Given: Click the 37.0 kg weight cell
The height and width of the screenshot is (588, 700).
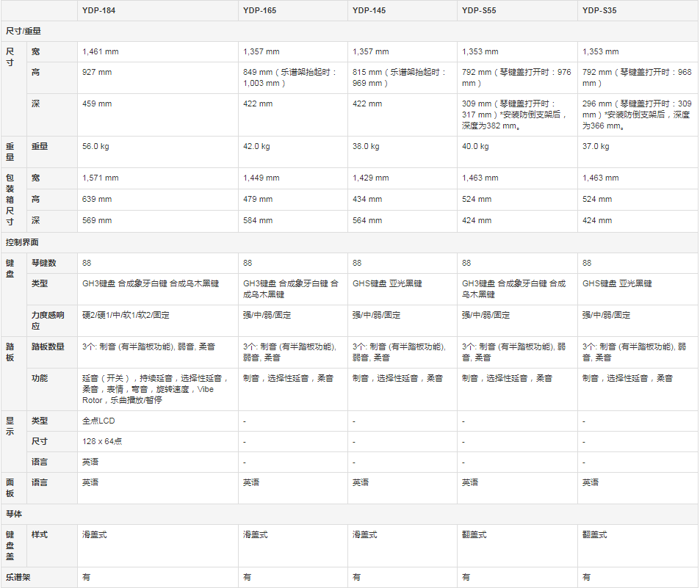Looking at the screenshot, I should coord(638,152).
